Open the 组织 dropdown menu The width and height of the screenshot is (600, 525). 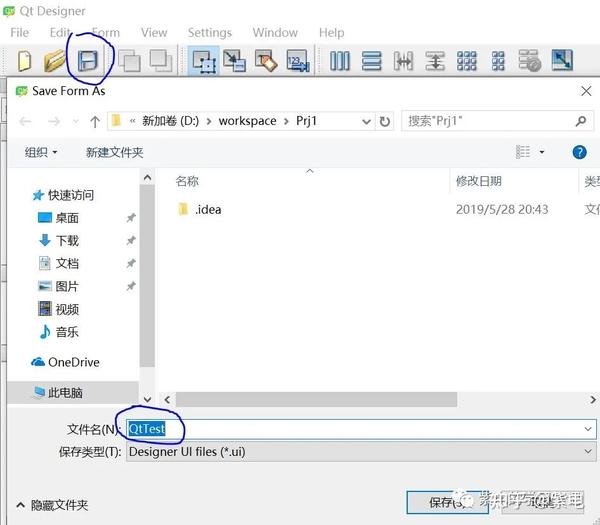(x=41, y=152)
